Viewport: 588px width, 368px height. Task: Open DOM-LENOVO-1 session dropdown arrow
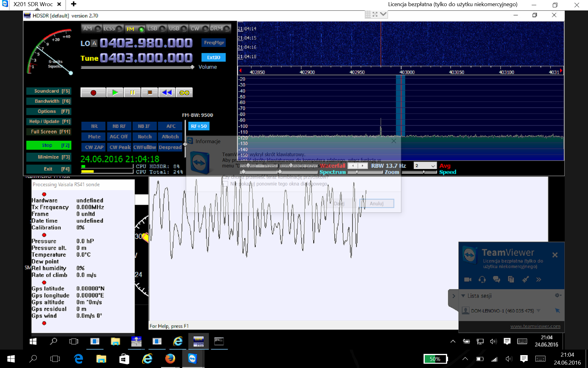(538, 311)
